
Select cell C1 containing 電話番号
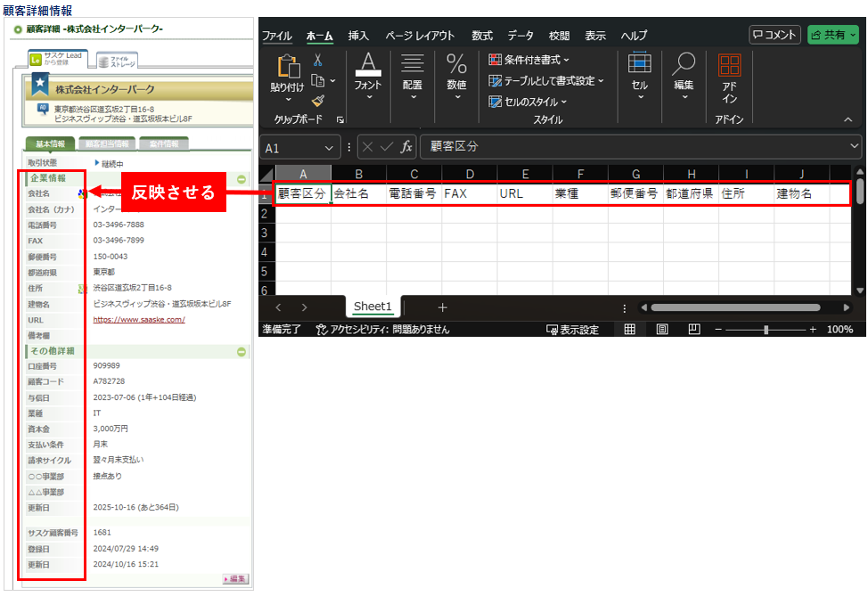pos(414,193)
